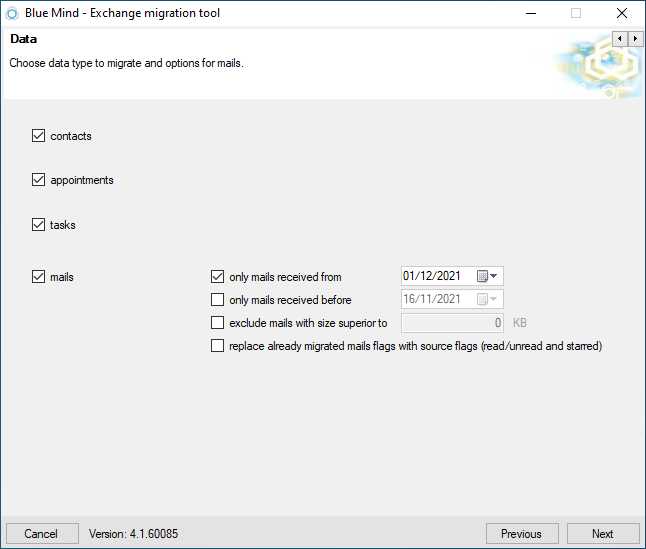Open calendar dropdown for 16/11/2021 date
This screenshot has width=646, height=549.
click(x=487, y=299)
